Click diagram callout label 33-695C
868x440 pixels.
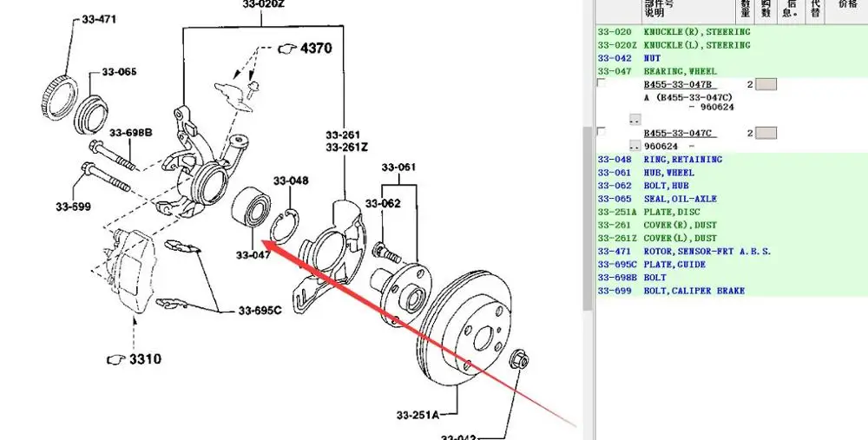(x=260, y=311)
